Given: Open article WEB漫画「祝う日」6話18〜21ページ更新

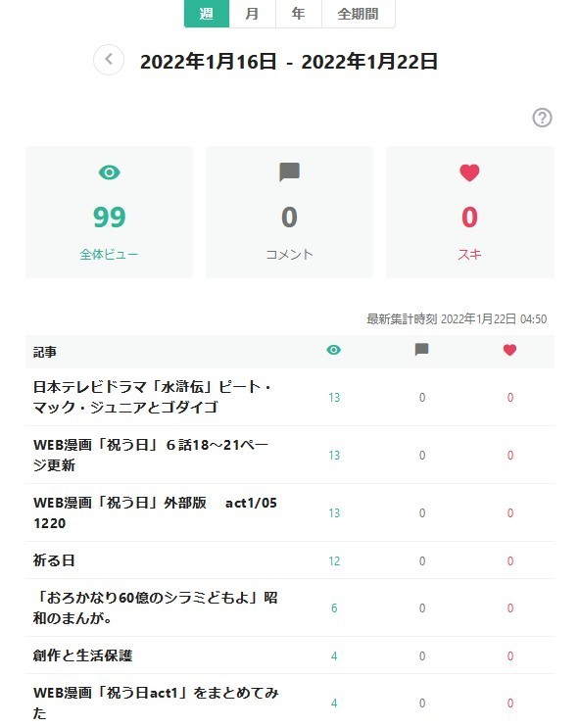Looking at the screenshot, I should pos(151,455).
